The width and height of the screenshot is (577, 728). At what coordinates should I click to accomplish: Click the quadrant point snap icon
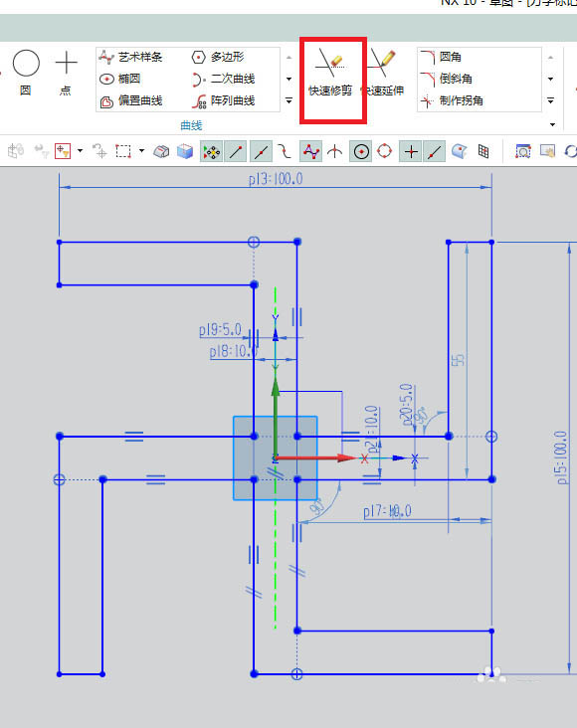pos(385,151)
